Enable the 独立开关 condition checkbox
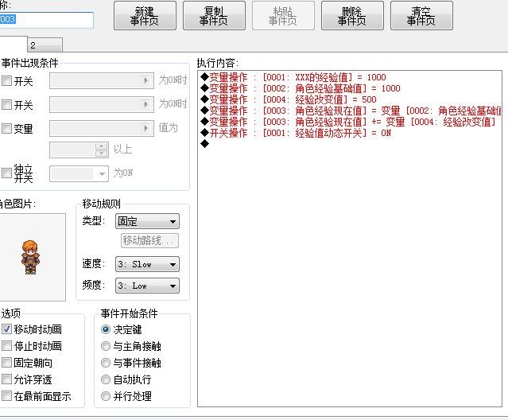Image resolution: width=508 pixels, height=420 pixels. pos(7,173)
